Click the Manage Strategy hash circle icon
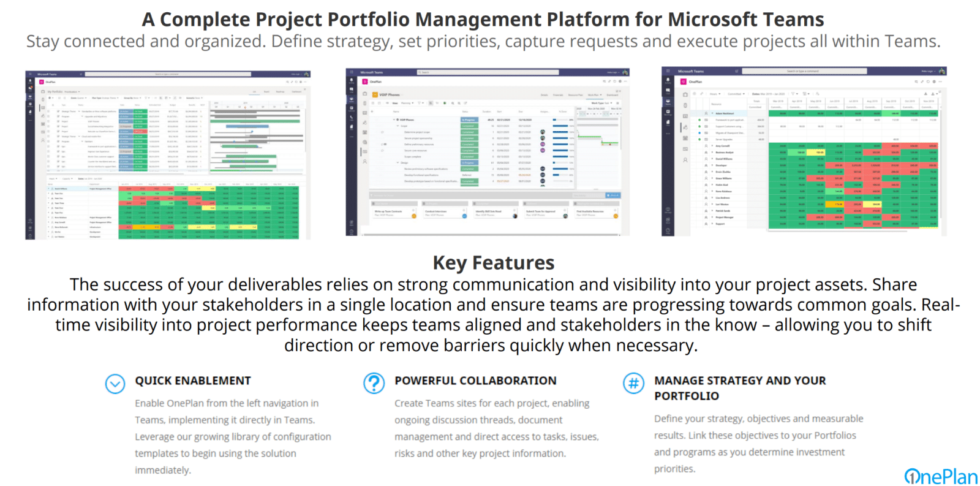 633,384
